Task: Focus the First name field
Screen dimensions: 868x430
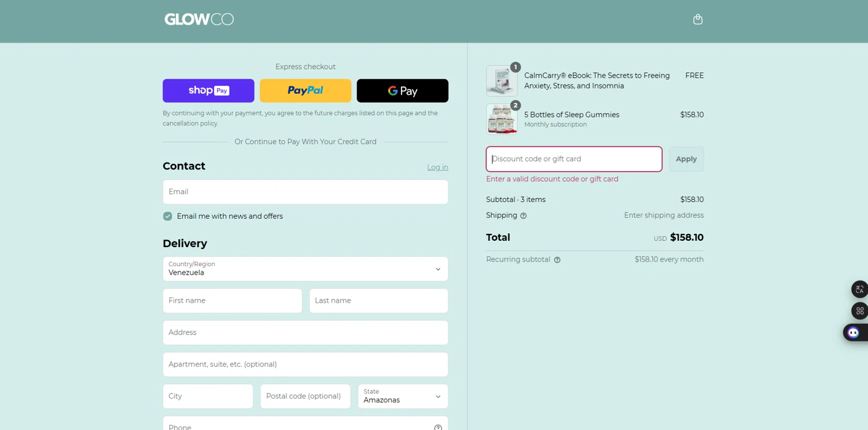Action: 233,301
